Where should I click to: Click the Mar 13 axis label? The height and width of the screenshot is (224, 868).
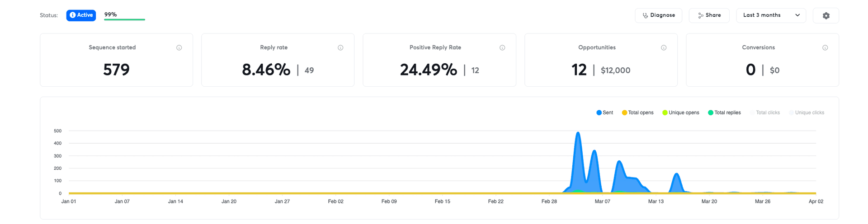(x=656, y=201)
